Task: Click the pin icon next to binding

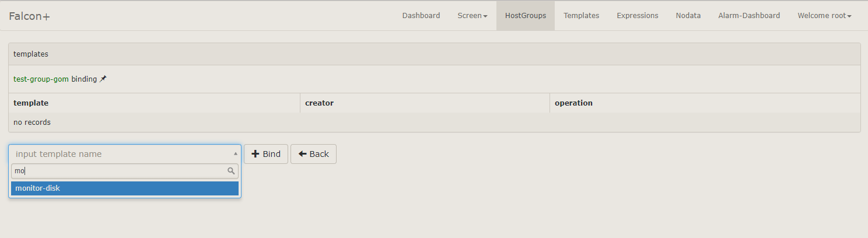Action: click(103, 79)
